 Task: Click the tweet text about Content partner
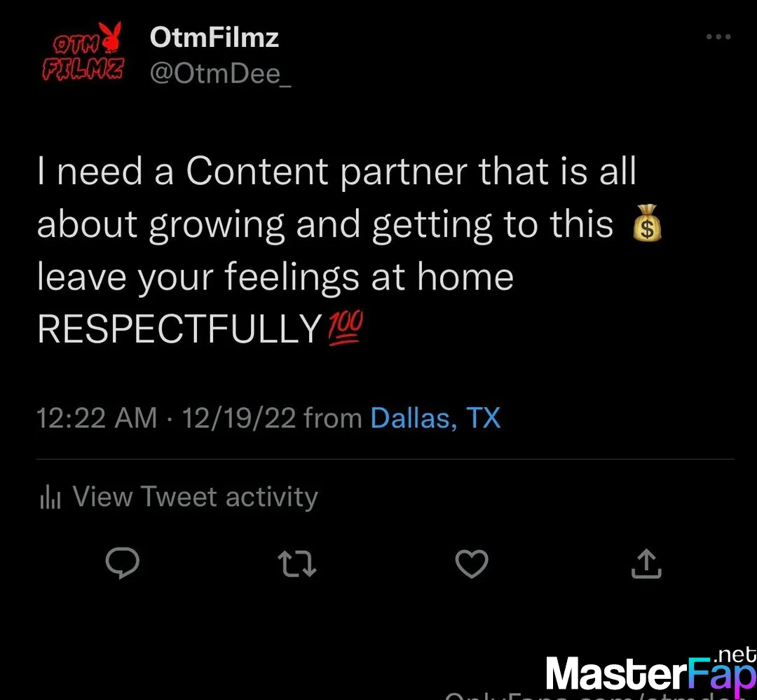(x=349, y=251)
